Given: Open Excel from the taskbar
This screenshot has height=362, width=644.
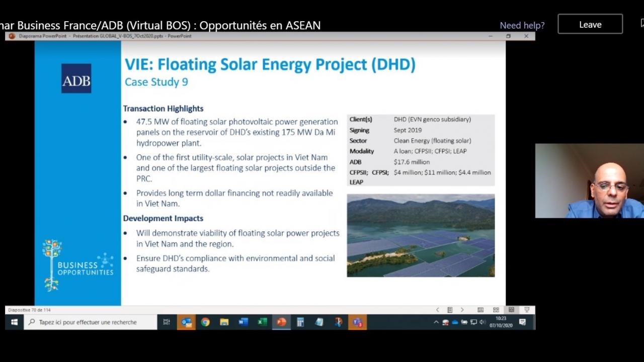Looking at the screenshot, I should click(262, 322).
